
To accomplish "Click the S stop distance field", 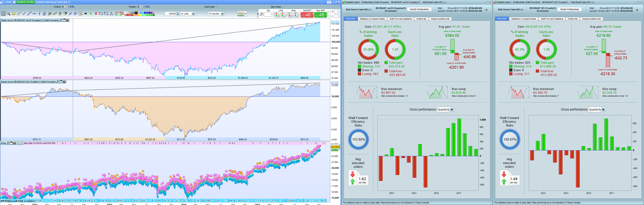I will coord(337,11).
